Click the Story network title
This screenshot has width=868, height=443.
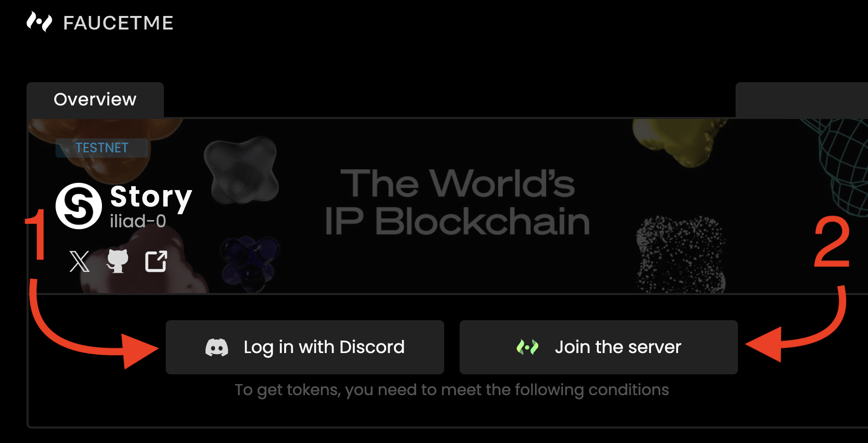click(x=151, y=197)
